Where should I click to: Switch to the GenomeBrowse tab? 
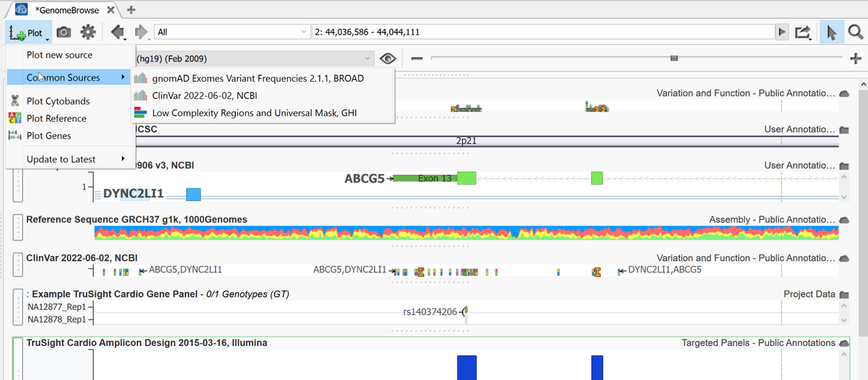tap(67, 9)
